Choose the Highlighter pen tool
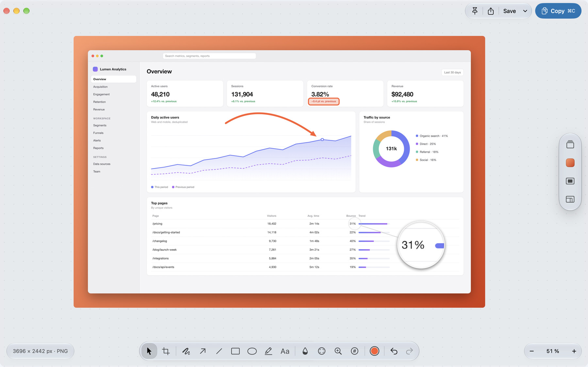This screenshot has width=588, height=367. tap(268, 351)
